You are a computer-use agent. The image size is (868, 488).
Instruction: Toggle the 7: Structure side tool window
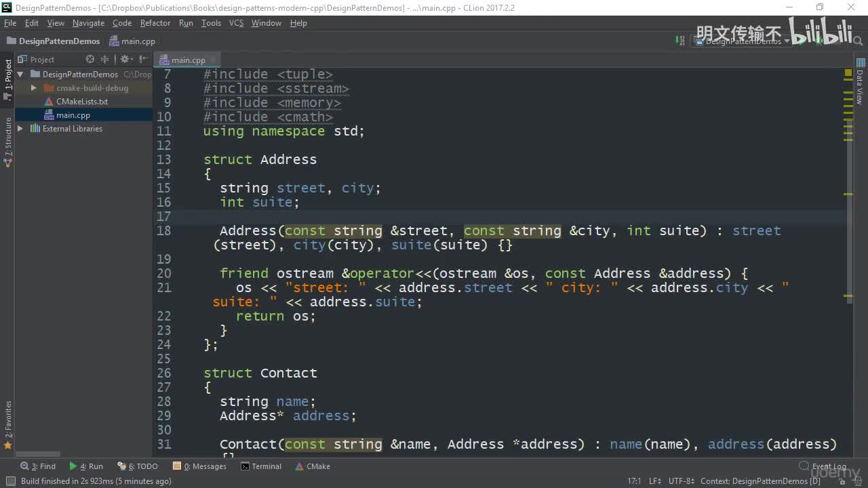[x=8, y=141]
